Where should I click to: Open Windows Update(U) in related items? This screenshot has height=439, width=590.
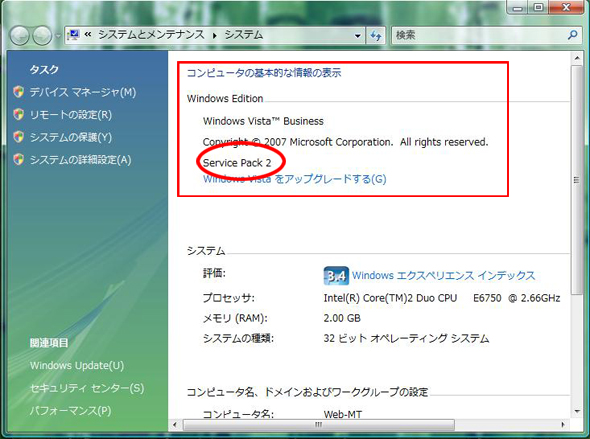77,366
